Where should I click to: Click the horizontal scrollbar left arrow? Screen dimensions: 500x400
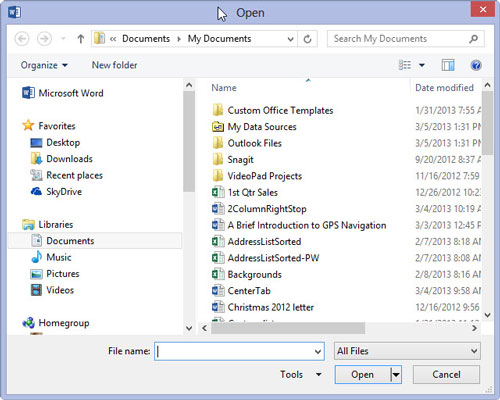[204, 328]
